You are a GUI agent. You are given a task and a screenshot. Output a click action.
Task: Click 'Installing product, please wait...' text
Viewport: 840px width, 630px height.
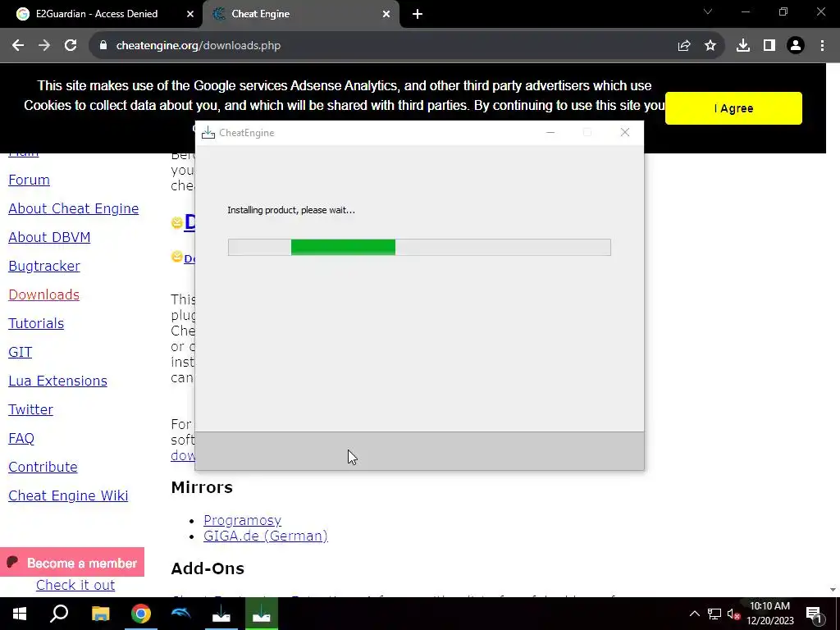[x=291, y=210]
